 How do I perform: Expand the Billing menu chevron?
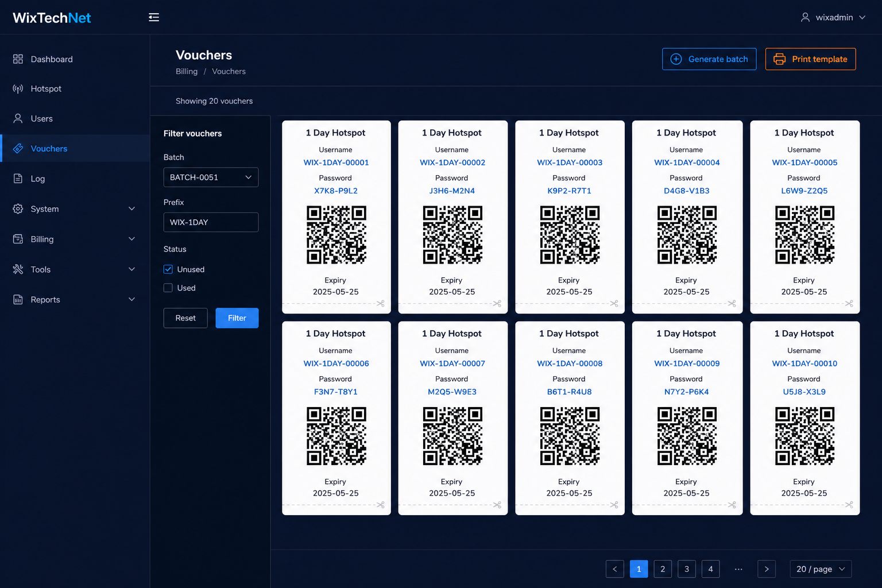(x=131, y=239)
